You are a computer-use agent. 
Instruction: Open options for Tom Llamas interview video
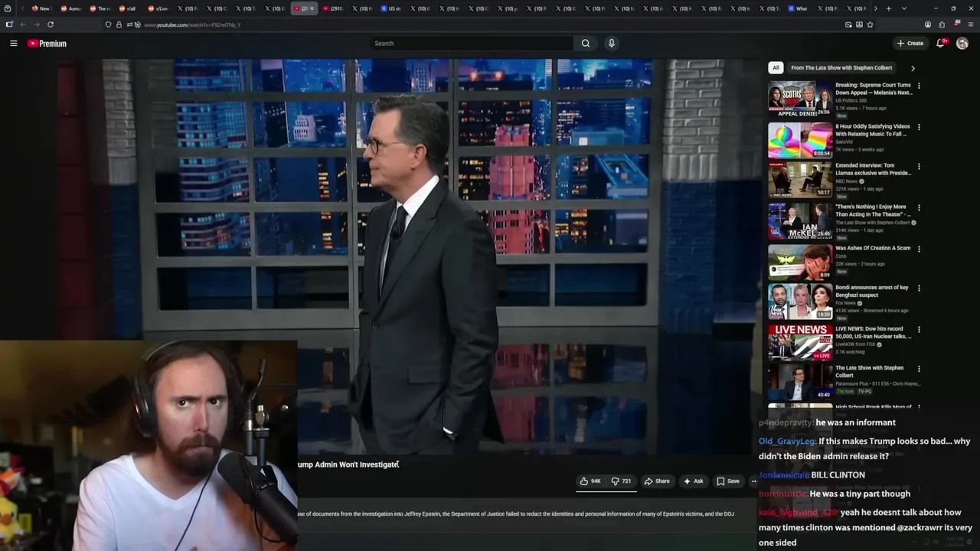point(919,166)
